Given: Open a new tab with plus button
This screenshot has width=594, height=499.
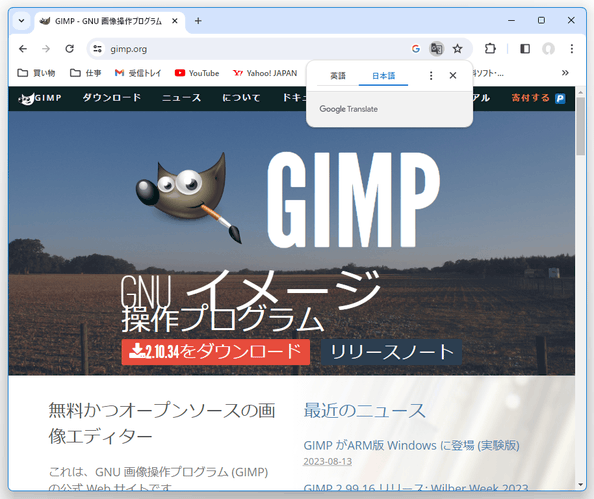Looking at the screenshot, I should coord(198,21).
